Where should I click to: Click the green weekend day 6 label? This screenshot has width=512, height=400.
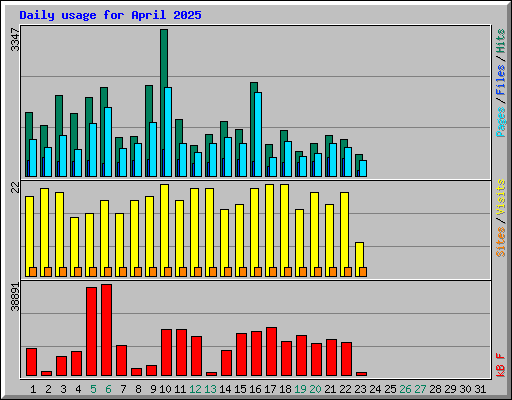[108, 389]
